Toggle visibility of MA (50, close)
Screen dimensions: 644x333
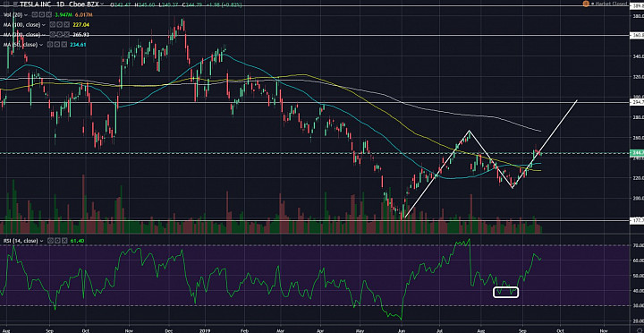point(50,45)
